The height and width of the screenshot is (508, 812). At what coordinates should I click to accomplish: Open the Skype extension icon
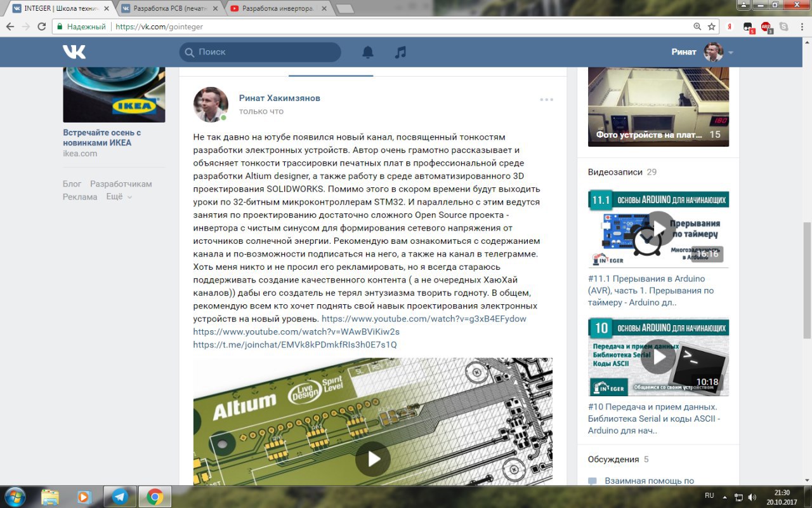(784, 27)
